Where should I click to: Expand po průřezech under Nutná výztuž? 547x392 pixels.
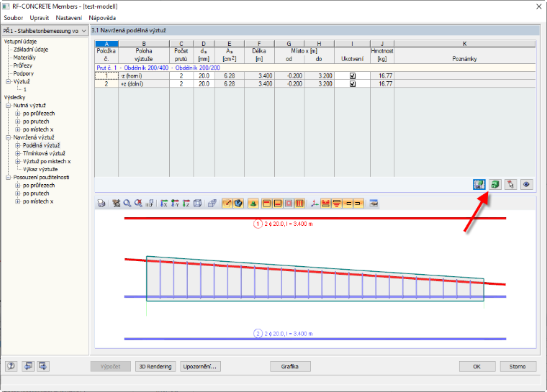17,114
